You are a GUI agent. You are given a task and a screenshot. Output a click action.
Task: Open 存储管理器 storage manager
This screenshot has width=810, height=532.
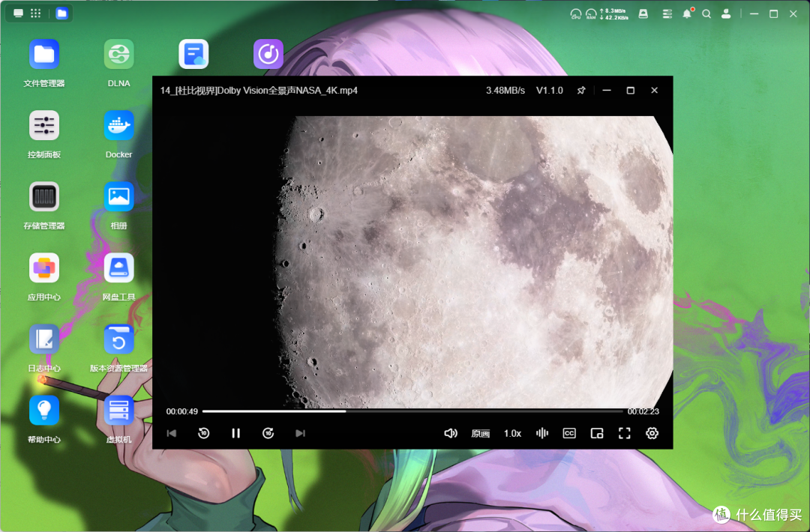coord(44,196)
